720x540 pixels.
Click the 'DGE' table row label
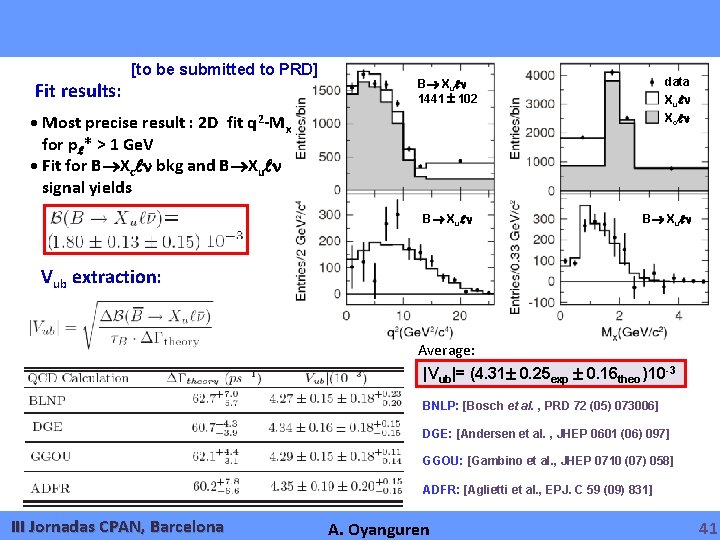(x=47, y=427)
